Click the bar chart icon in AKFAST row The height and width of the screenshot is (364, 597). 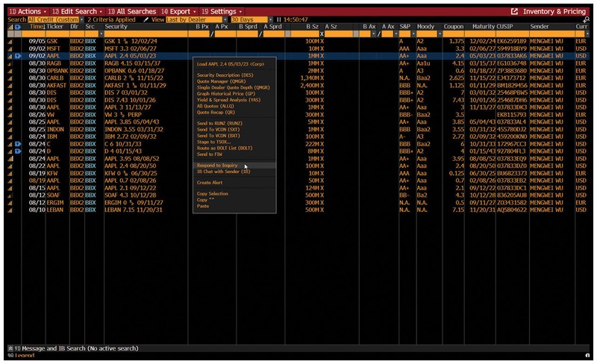10,85
